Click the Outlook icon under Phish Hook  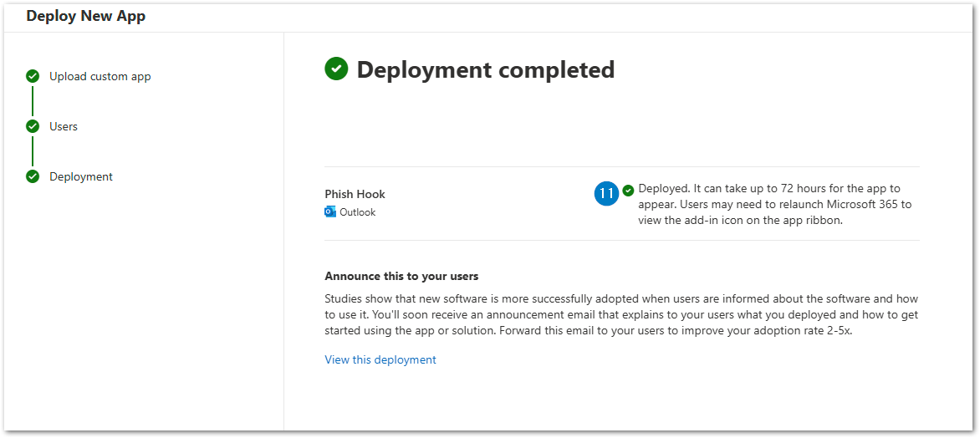330,211
